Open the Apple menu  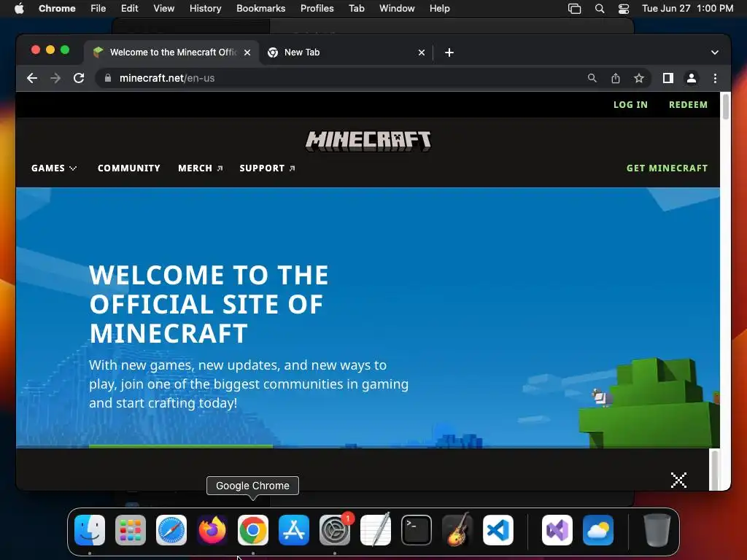click(19, 9)
